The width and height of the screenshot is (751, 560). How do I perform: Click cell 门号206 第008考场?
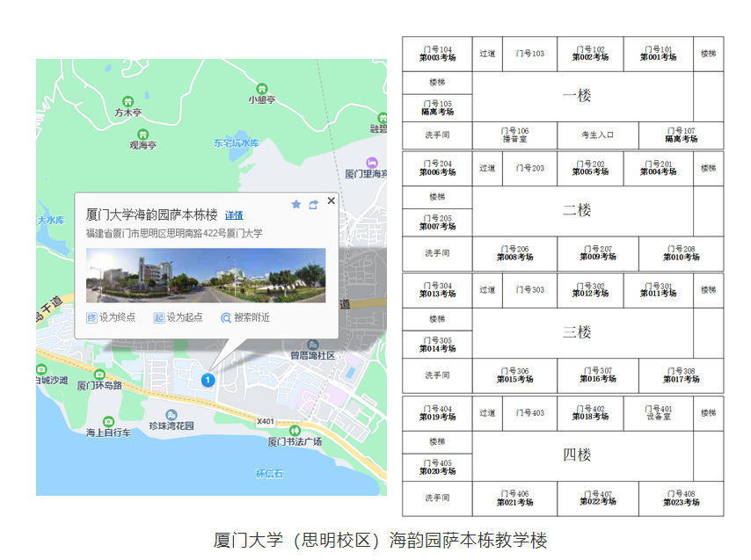click(x=514, y=253)
